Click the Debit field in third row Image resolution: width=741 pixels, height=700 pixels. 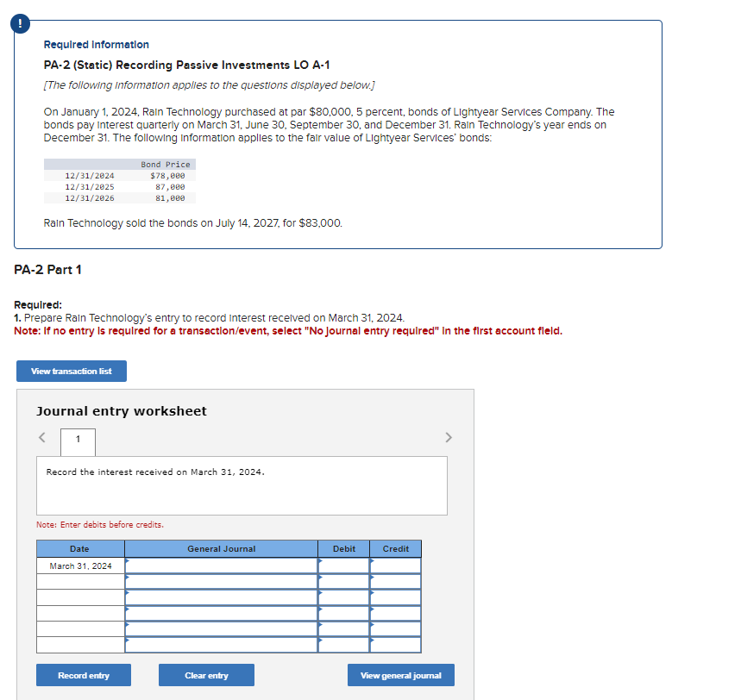coord(343,597)
